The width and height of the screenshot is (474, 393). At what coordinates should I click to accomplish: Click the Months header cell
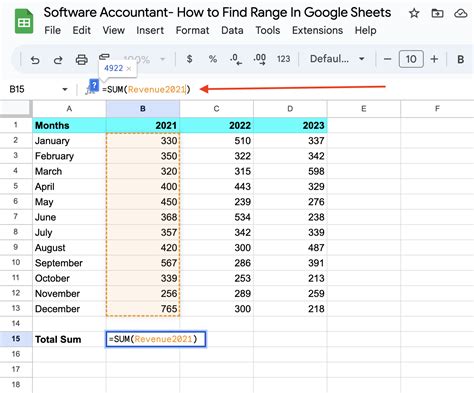coord(69,125)
